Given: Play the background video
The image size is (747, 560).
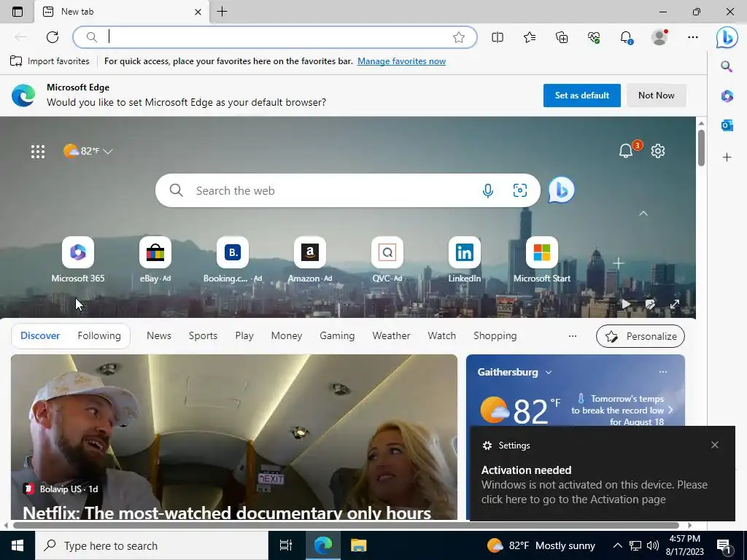Looking at the screenshot, I should (x=626, y=304).
